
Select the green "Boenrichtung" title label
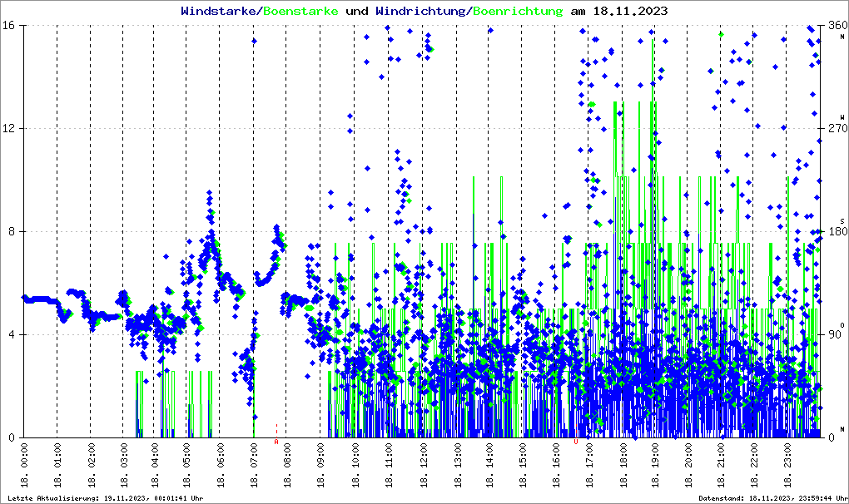517,12
